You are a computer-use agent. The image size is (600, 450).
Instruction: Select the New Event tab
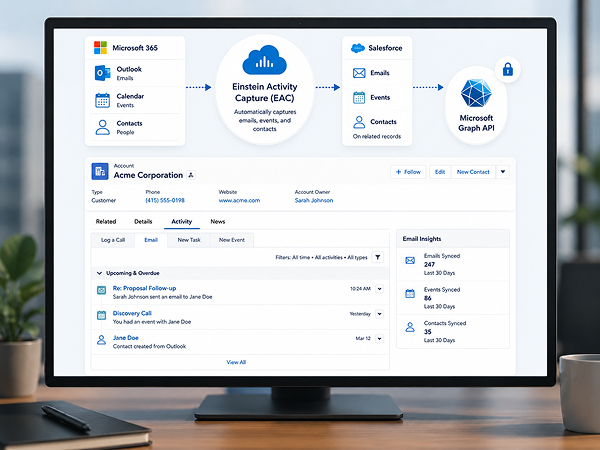click(x=232, y=240)
